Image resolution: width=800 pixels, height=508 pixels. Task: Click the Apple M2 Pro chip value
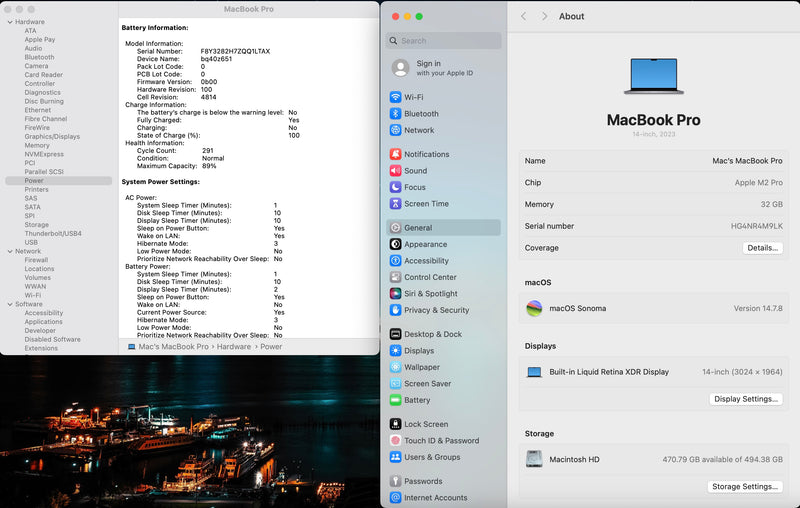(x=758, y=183)
